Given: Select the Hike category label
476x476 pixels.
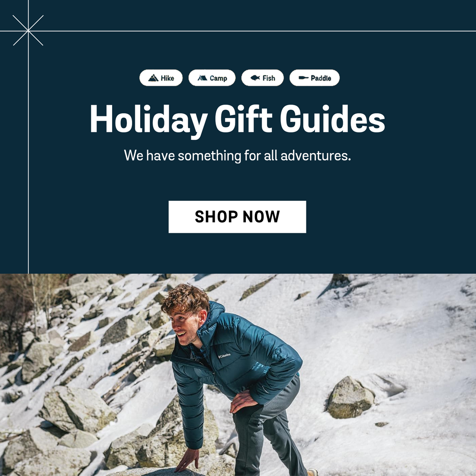Looking at the screenshot, I should click(167, 78).
